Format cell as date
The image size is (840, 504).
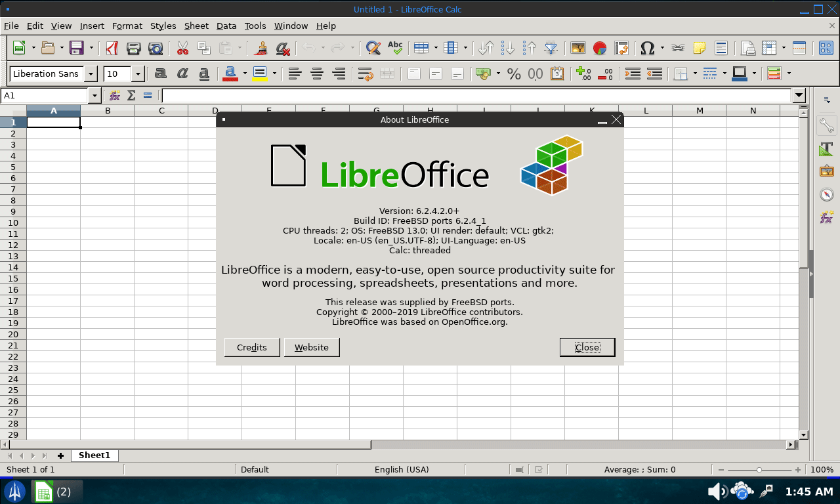pyautogui.click(x=557, y=73)
